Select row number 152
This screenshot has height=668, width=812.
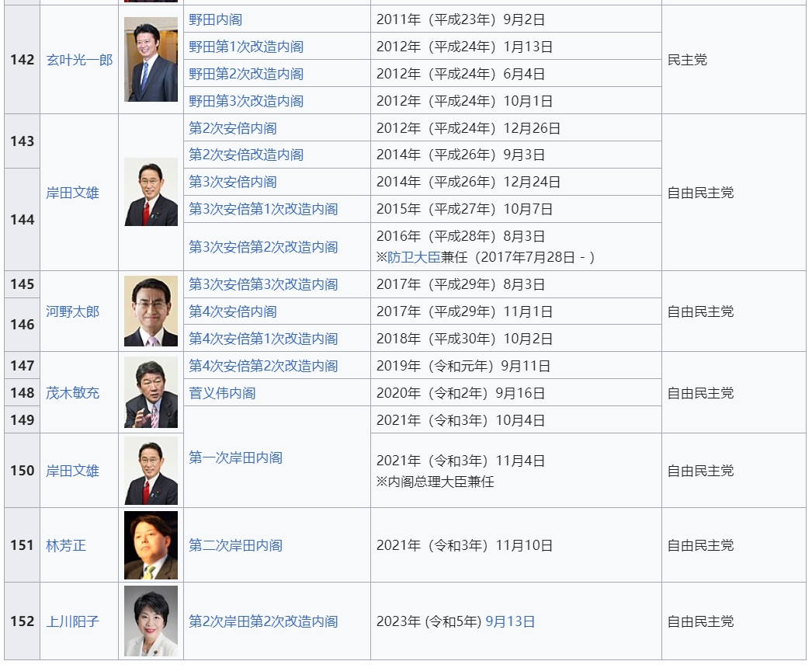[23, 621]
